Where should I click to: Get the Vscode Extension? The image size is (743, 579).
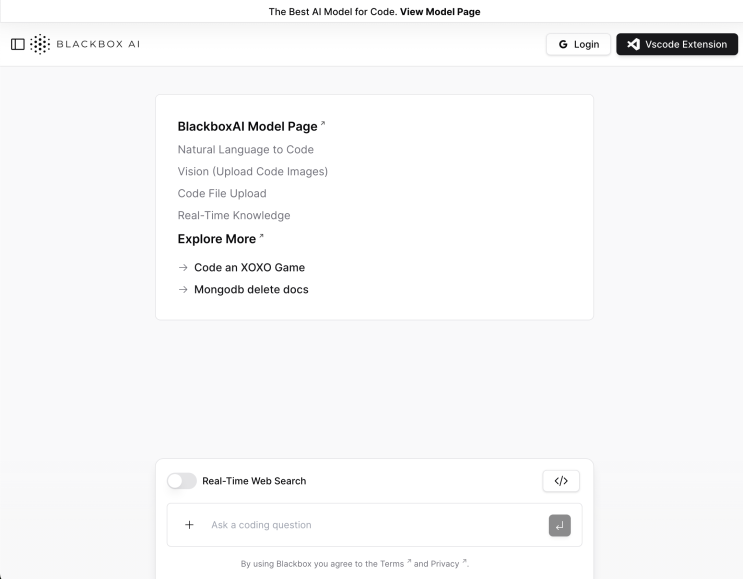tap(677, 44)
